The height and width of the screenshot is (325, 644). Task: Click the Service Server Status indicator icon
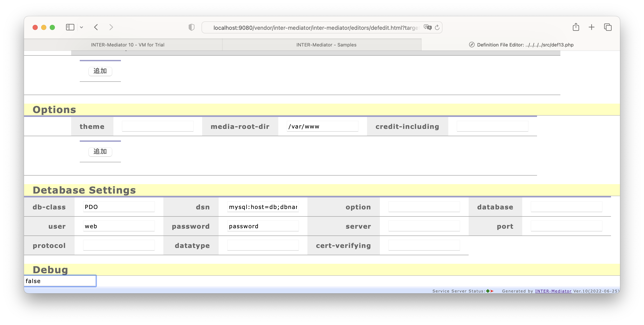[x=490, y=291]
